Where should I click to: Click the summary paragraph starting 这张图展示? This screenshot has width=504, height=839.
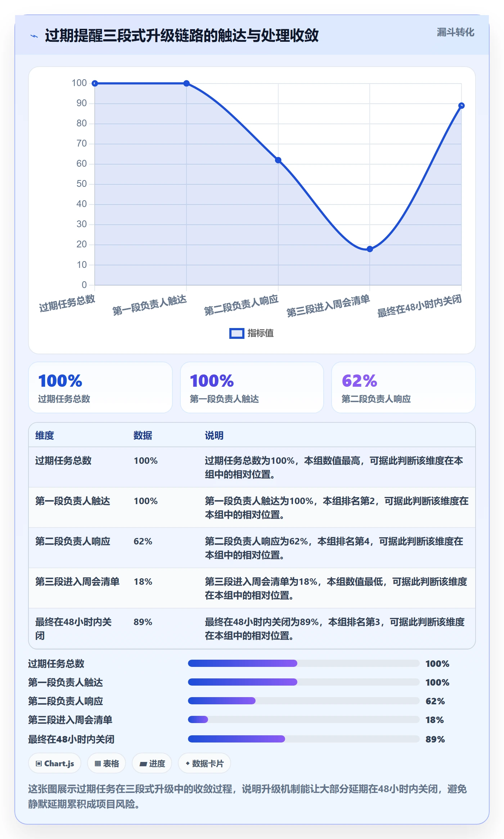pyautogui.click(x=248, y=797)
